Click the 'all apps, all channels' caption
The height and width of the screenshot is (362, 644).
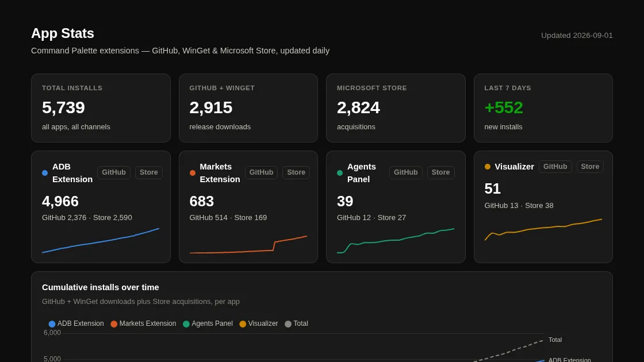(76, 127)
